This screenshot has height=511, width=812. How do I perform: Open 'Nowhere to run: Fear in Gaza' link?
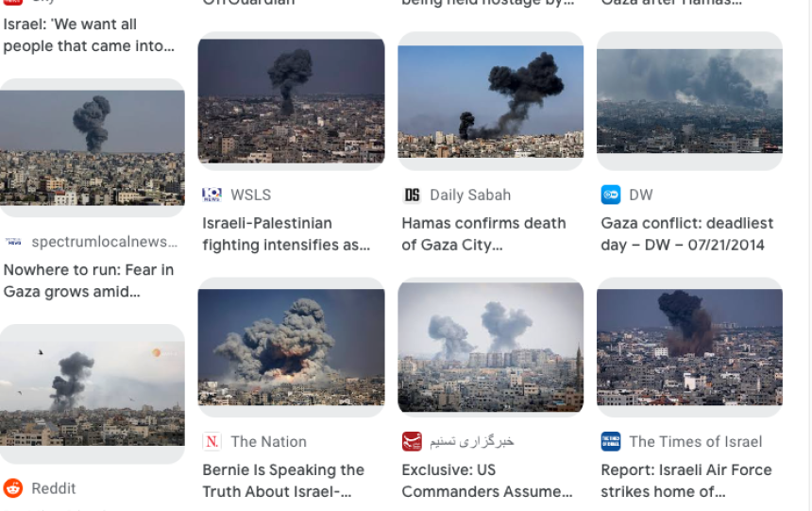pos(89,281)
